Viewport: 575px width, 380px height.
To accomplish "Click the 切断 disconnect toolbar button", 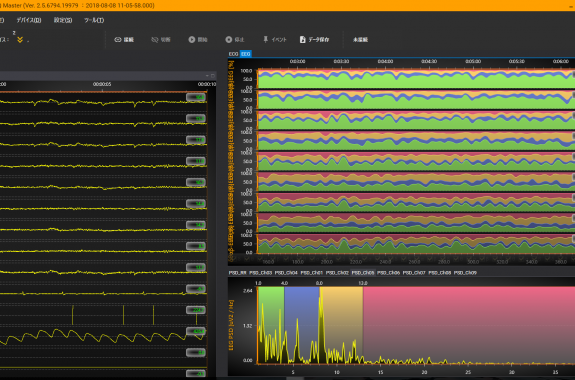I will [x=161, y=40].
